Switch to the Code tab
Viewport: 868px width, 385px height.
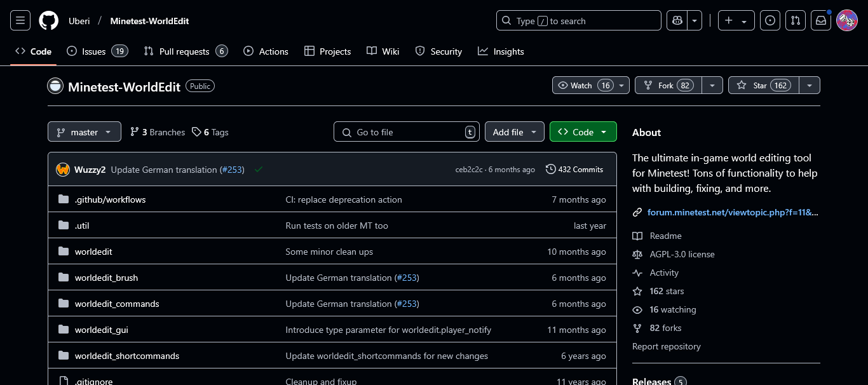coord(34,51)
